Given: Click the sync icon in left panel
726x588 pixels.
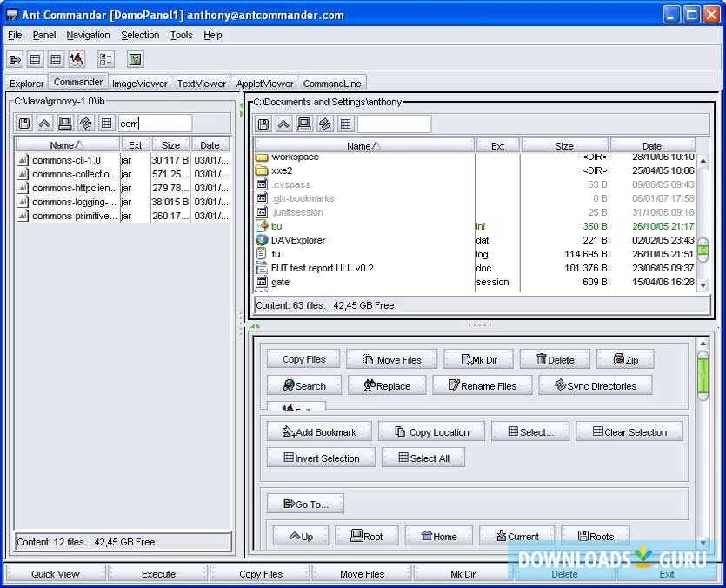Looking at the screenshot, I should click(x=86, y=124).
